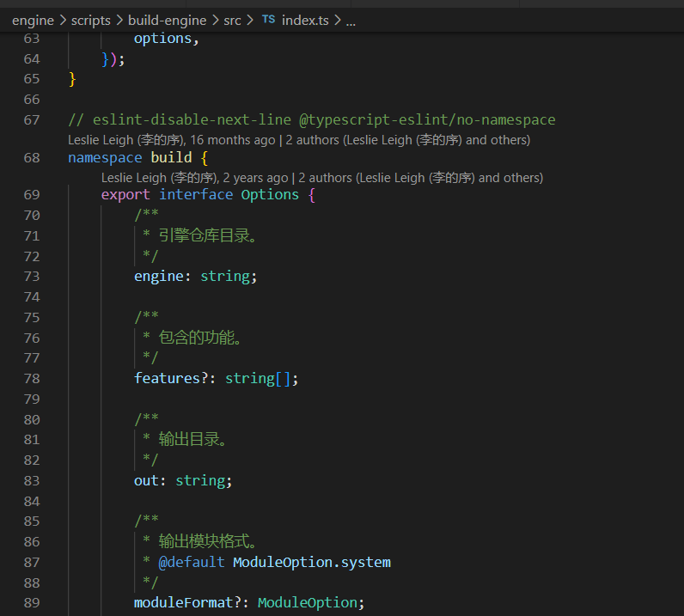The height and width of the screenshot is (616, 684).
Task: Click the "engine" property on line 73
Action: (158, 277)
